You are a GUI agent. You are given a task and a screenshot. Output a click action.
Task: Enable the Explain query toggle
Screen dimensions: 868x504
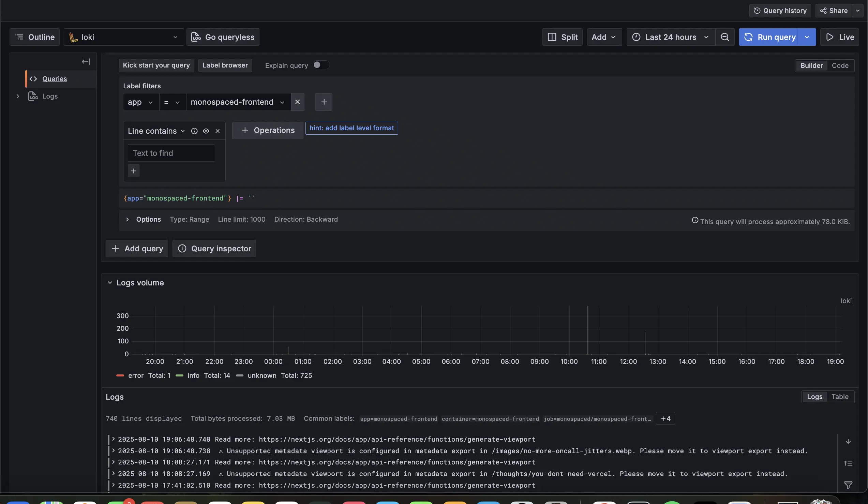point(320,65)
